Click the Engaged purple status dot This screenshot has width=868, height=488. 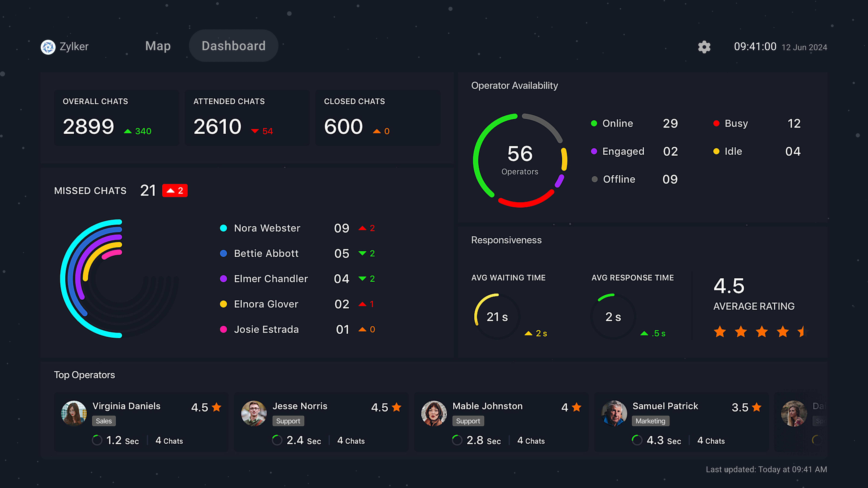click(x=594, y=152)
